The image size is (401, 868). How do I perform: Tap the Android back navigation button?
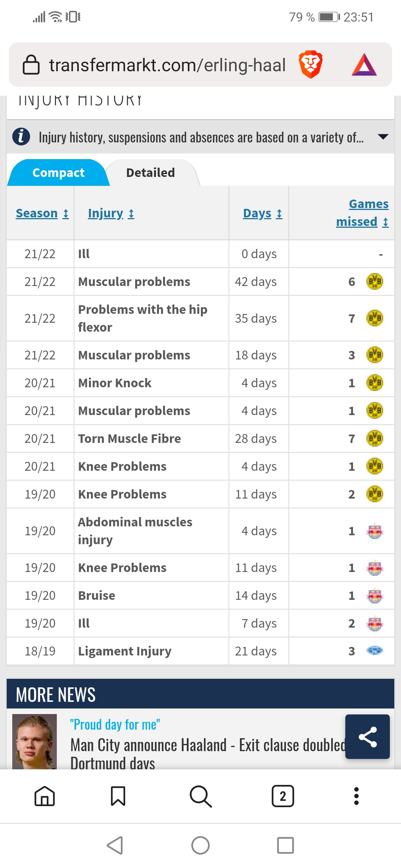pyautogui.click(x=115, y=845)
